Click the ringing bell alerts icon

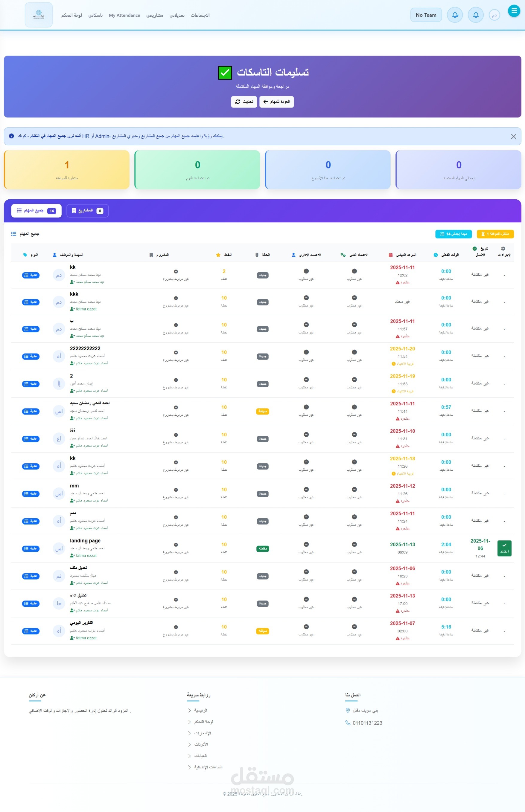tap(455, 15)
